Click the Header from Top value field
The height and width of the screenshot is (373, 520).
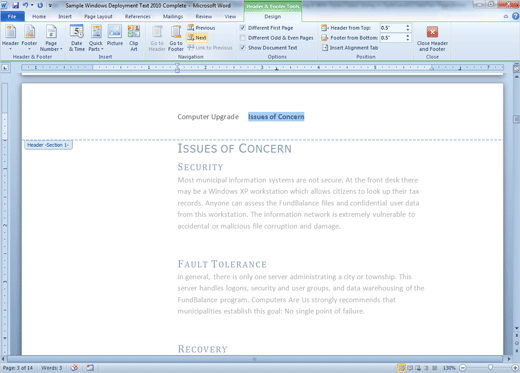[393, 28]
